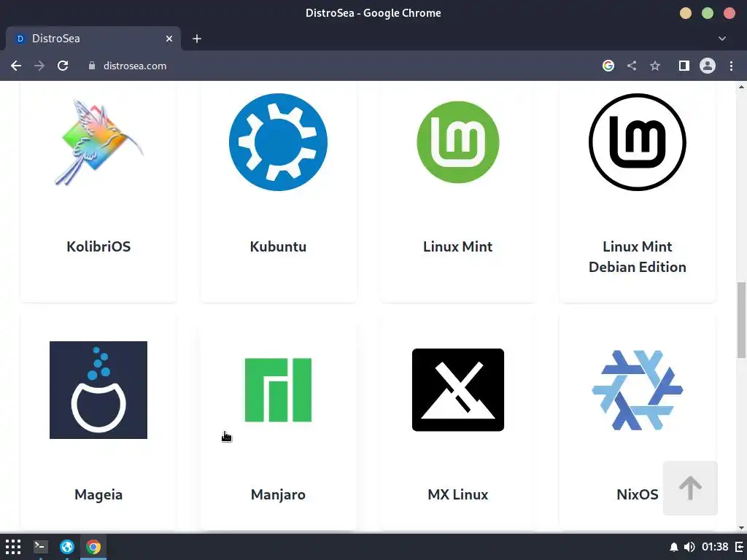Viewport: 747px width, 560px height.
Task: Open the black Linux Mint Debian Edition logo
Action: pyautogui.click(x=638, y=142)
